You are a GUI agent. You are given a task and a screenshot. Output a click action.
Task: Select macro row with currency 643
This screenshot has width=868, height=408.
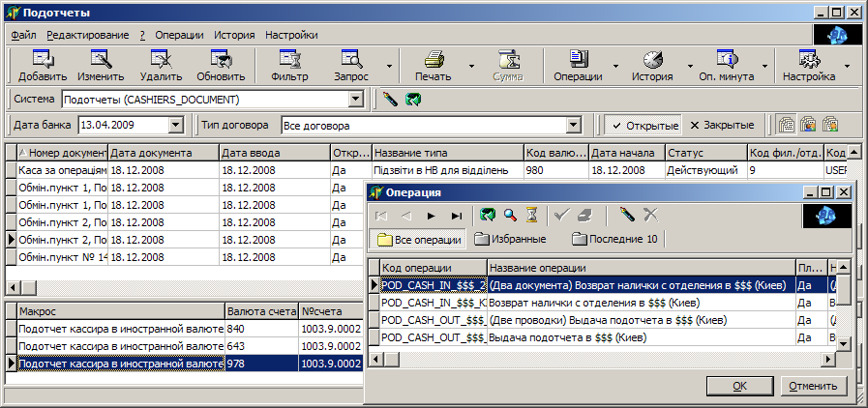[184, 346]
